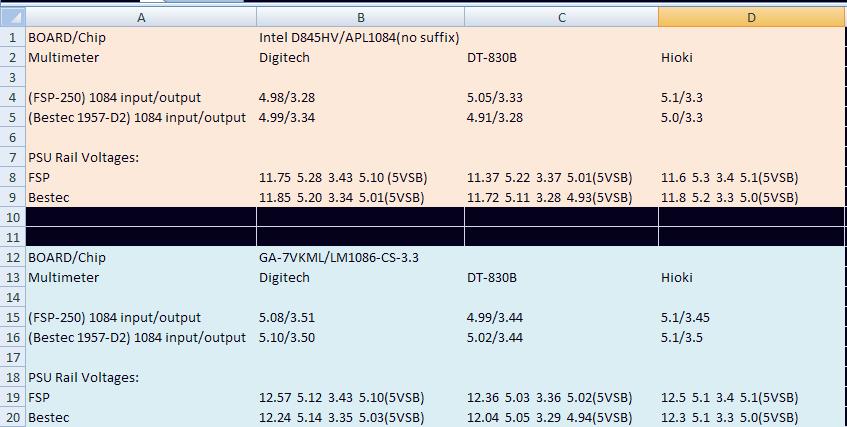847x427 pixels.
Task: Click 'Bestec' cell in row 20
Action: [x=141, y=417]
